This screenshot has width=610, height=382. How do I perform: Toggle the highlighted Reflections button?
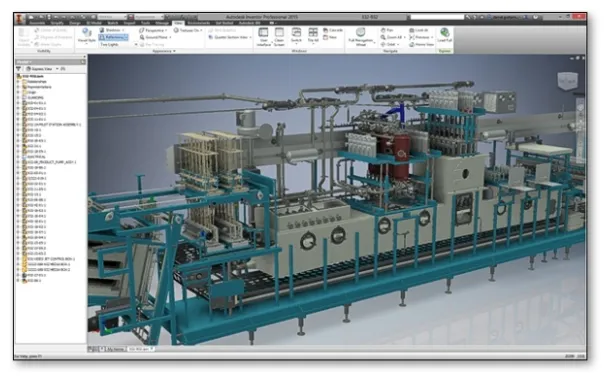(113, 37)
